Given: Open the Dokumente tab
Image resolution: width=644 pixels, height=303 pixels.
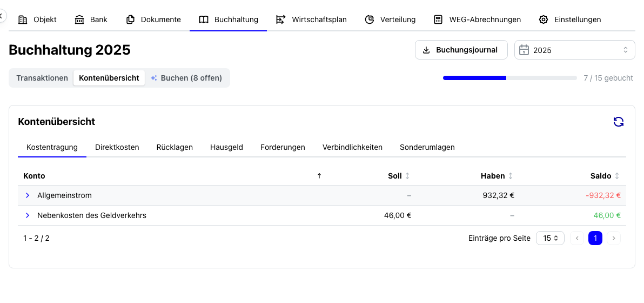Looking at the screenshot, I should (153, 19).
